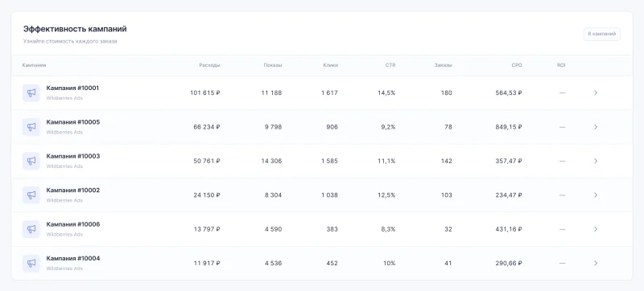This screenshot has width=644, height=291.
Task: Select orders value '142'
Action: pyautogui.click(x=446, y=161)
